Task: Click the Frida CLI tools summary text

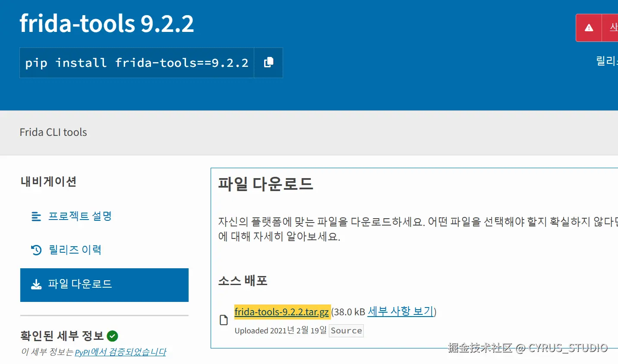Action: click(x=53, y=132)
